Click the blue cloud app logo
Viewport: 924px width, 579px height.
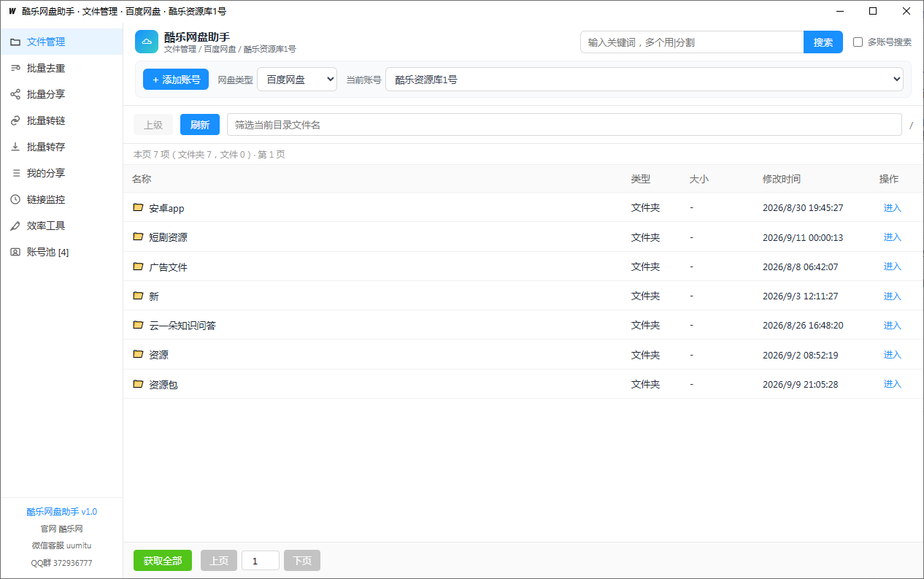click(x=147, y=42)
